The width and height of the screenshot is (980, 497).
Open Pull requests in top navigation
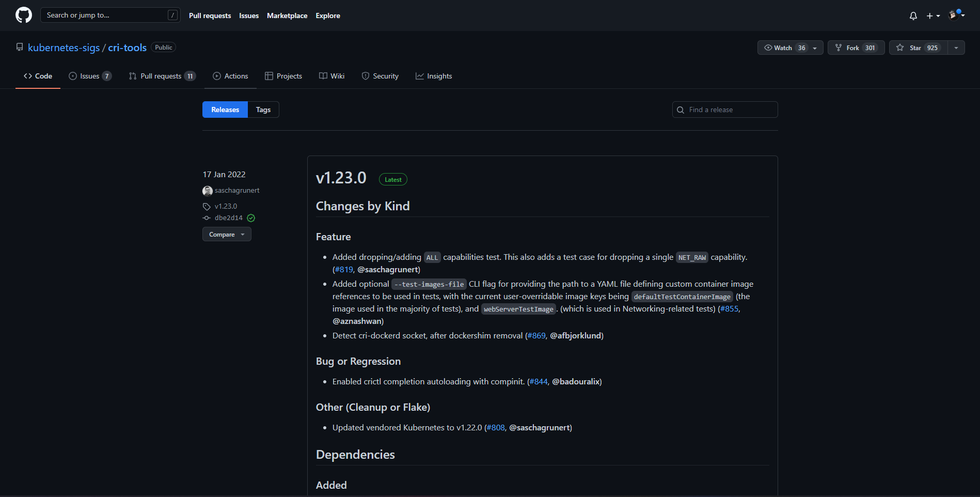coord(210,15)
